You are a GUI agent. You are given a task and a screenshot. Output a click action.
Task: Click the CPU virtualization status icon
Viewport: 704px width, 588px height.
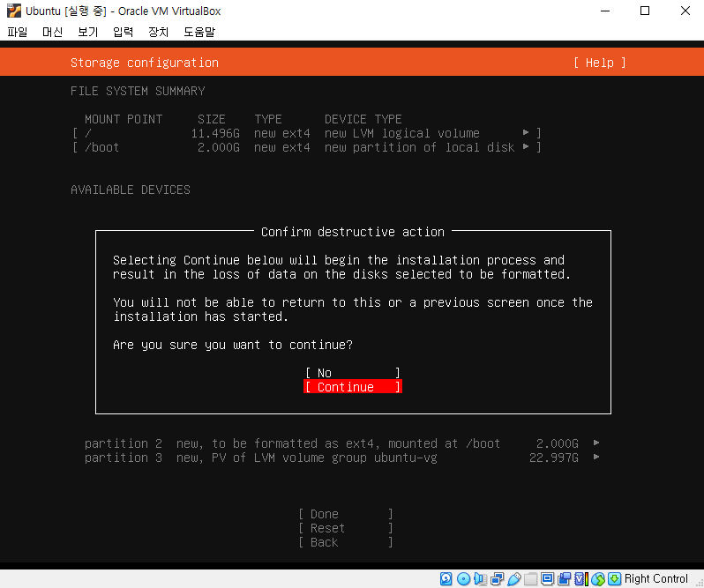point(581,578)
